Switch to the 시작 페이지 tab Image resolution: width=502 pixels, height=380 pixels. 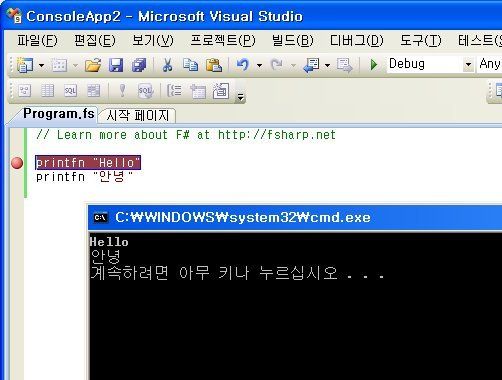(x=138, y=116)
